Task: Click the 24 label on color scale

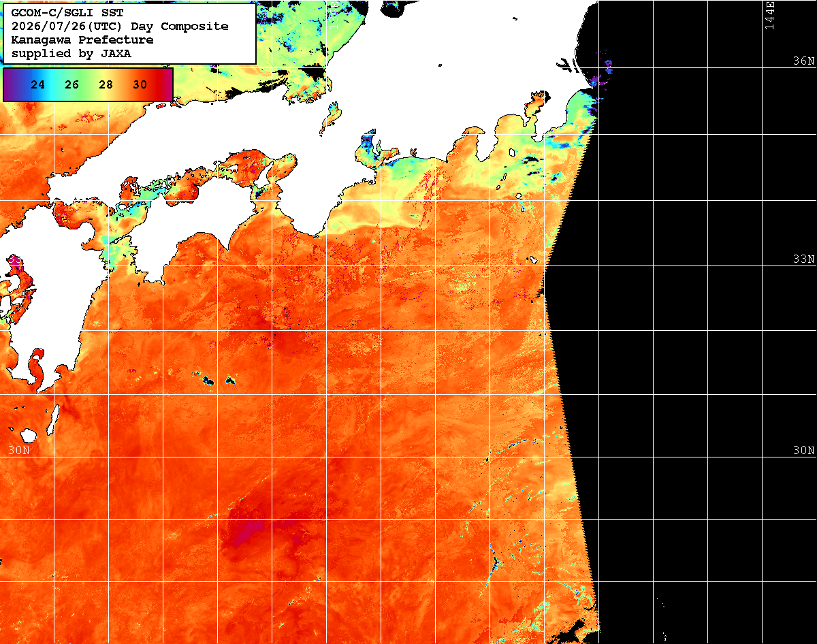Action: [38, 85]
